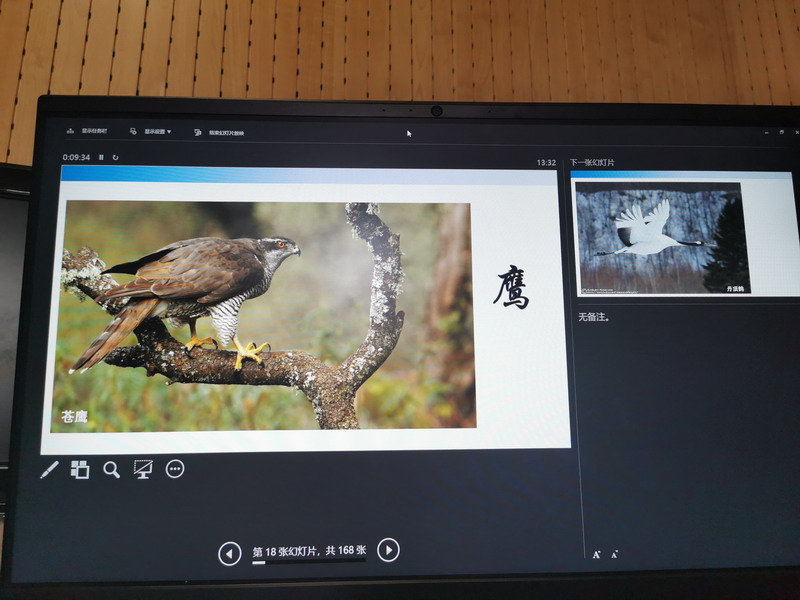Click 显示任务栏 to show taskbar
The width and height of the screenshot is (800, 600).
[x=88, y=131]
